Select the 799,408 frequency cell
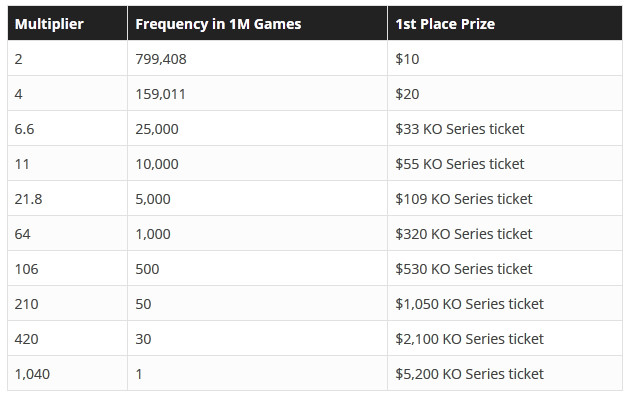Screen dimensions: 630x401 tap(258, 58)
